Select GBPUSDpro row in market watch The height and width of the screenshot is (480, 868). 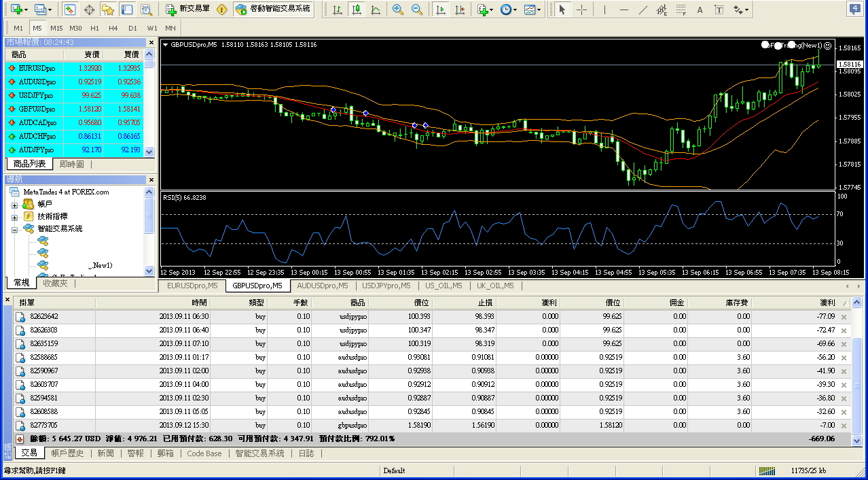click(x=75, y=109)
